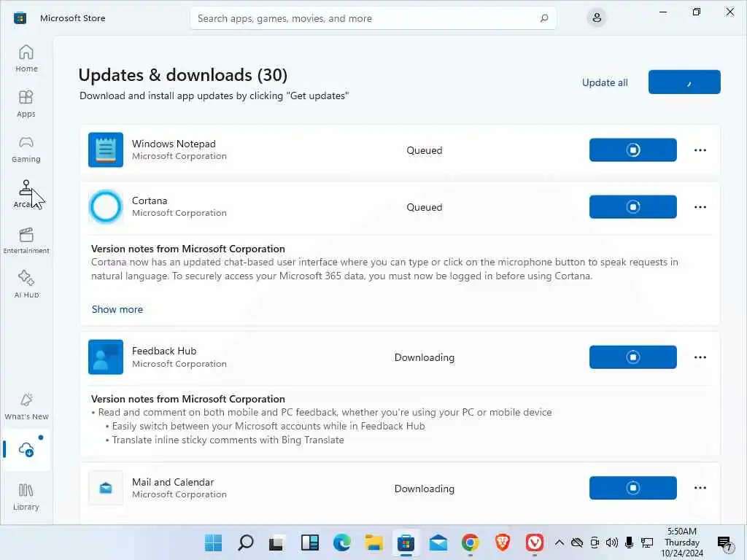This screenshot has height=560, width=747.
Task: Open taskbar Search
Action: pos(245,542)
